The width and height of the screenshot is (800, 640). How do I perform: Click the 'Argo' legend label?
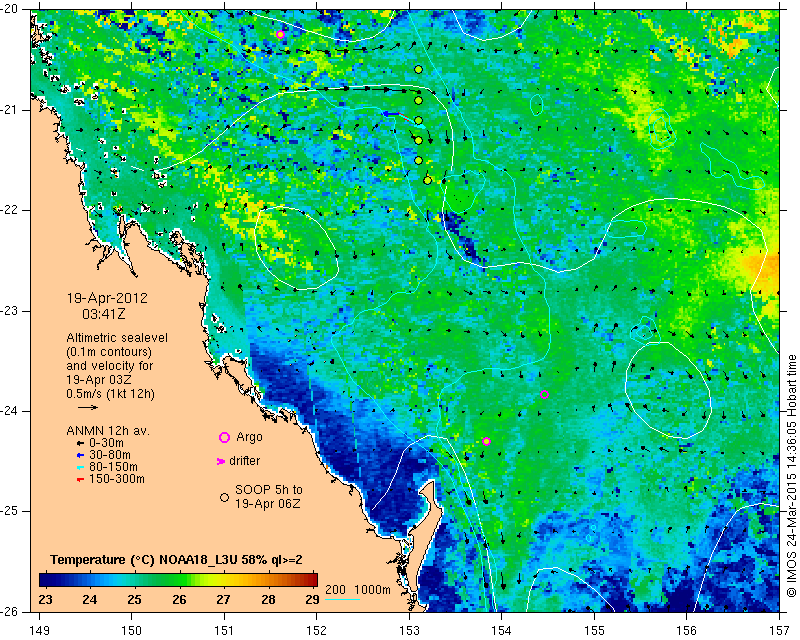tap(249, 437)
